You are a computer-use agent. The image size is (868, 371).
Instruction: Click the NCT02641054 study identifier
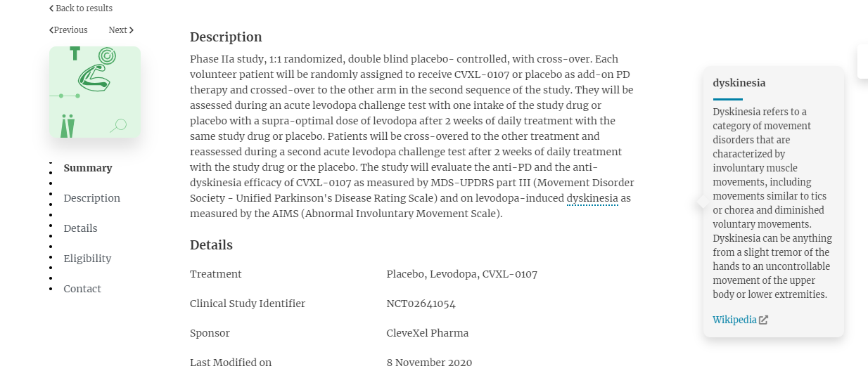(x=421, y=304)
